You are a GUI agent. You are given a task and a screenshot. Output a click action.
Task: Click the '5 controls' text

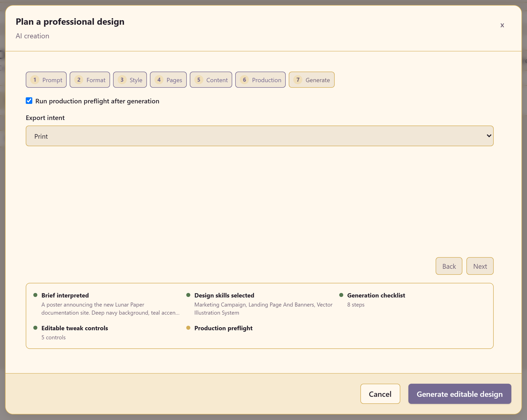coord(54,337)
